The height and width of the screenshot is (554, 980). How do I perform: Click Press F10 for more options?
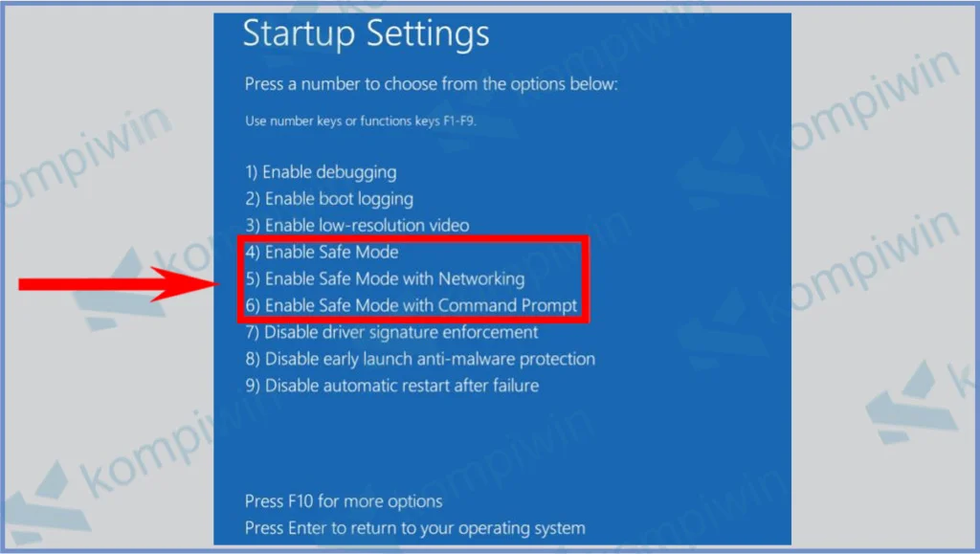344,501
